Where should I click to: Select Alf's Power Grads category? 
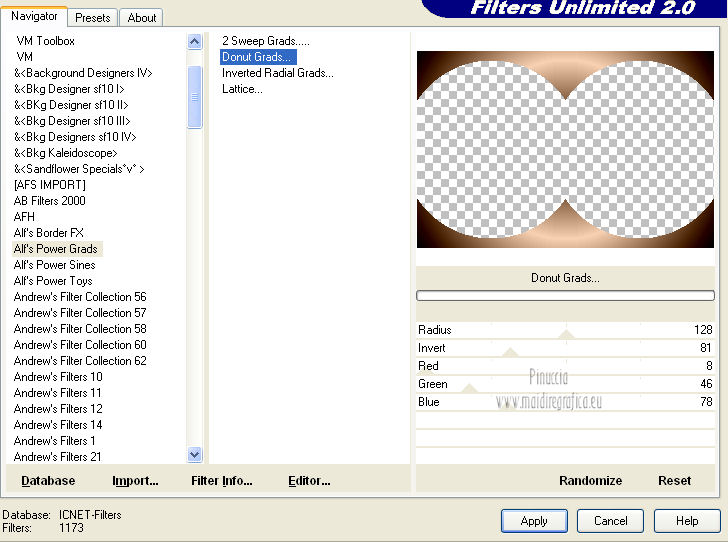coord(56,249)
